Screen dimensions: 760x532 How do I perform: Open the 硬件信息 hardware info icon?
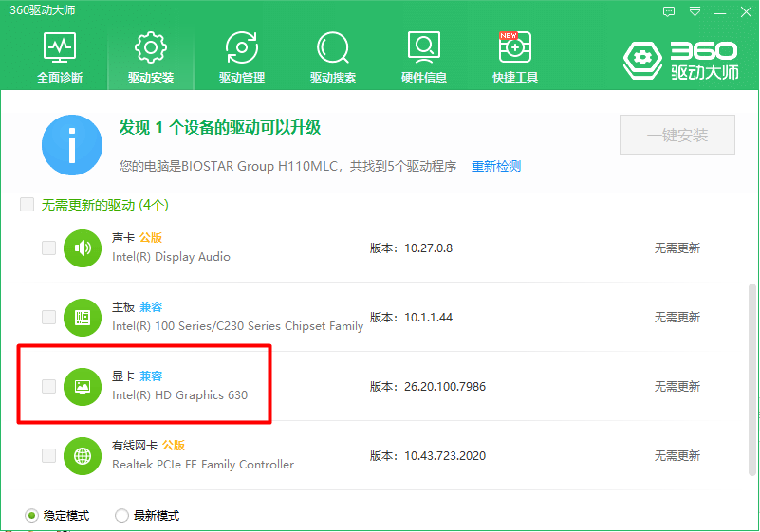tap(424, 47)
